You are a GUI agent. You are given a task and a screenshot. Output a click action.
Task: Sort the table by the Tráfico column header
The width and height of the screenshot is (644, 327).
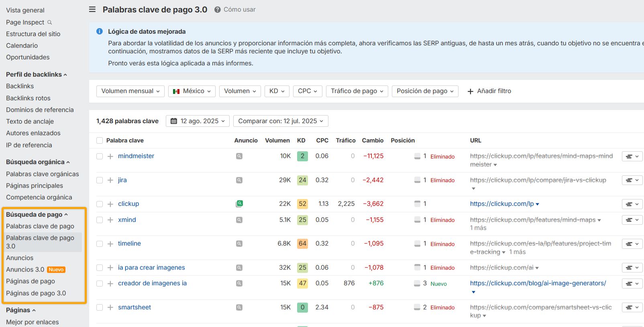point(346,140)
